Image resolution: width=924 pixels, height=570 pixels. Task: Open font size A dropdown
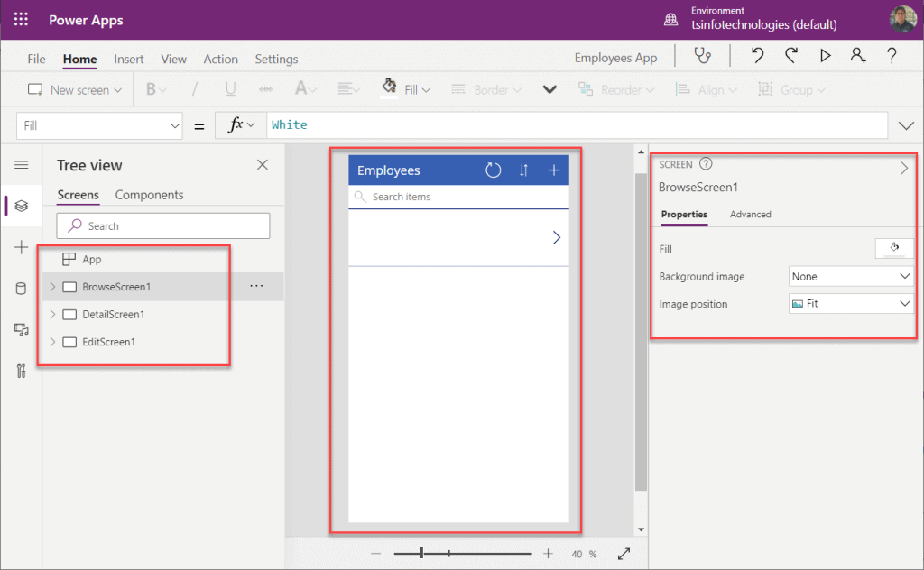[305, 89]
